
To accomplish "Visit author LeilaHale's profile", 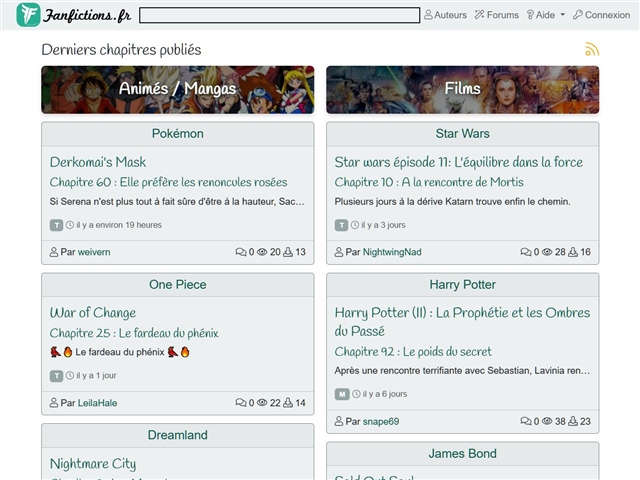I will (x=97, y=403).
